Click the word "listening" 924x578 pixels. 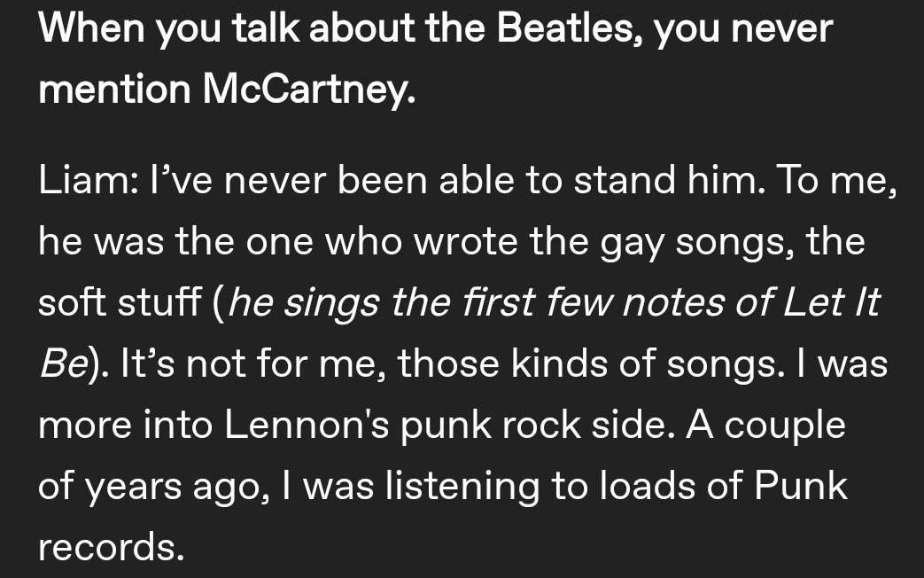pyautogui.click(x=462, y=488)
